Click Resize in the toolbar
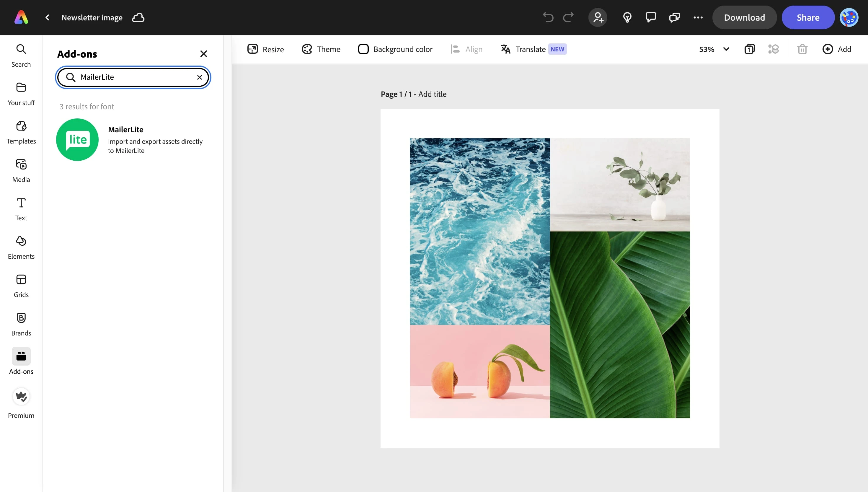 pos(265,49)
